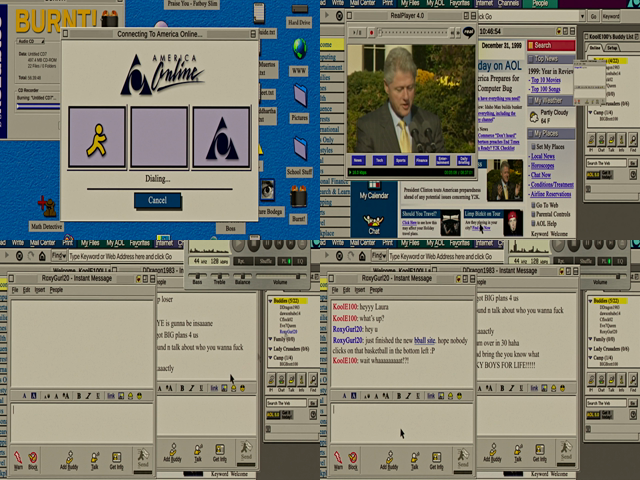Click the insert picture icon in 'heyyy Laura' chat
The image size is (640, 480).
click(441, 396)
